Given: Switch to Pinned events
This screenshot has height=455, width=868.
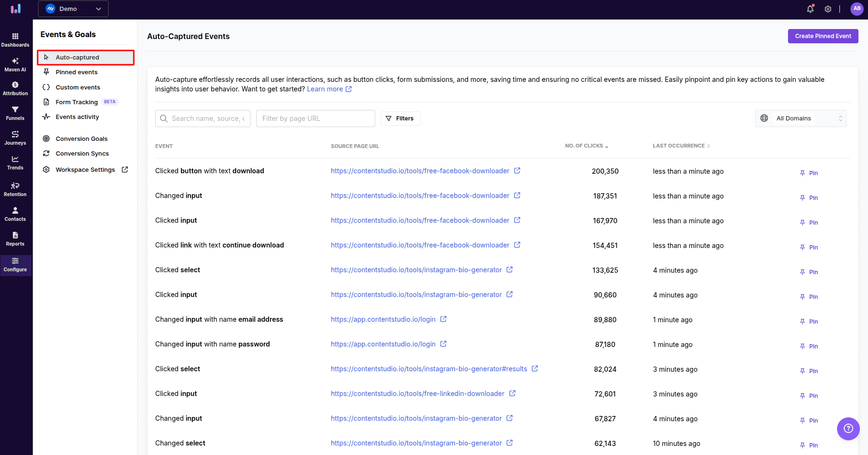Looking at the screenshot, I should [x=75, y=72].
